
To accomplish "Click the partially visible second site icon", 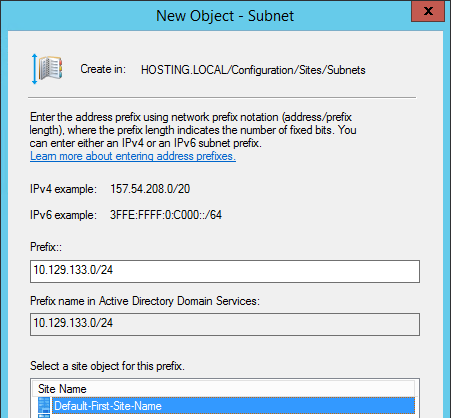I will (x=44, y=416).
